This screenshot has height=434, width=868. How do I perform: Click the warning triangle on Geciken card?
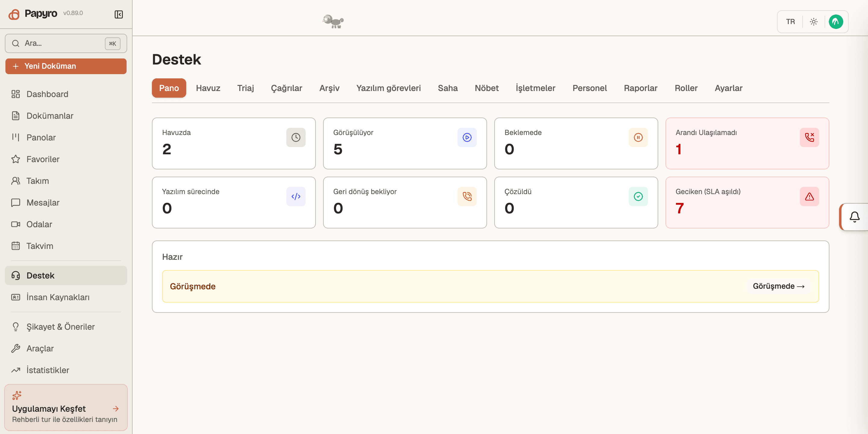pos(809,197)
